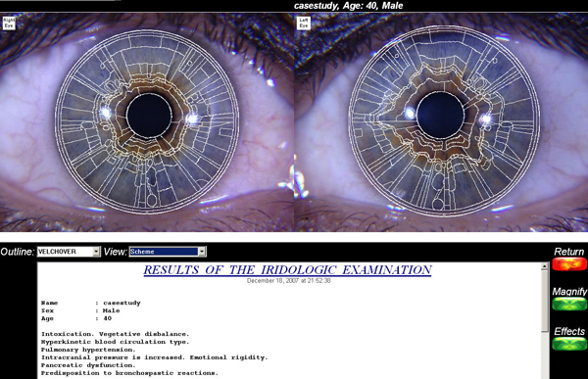Click 'Predisposition to bronchospastic reactions' line
The image size is (588, 379).
129,373
